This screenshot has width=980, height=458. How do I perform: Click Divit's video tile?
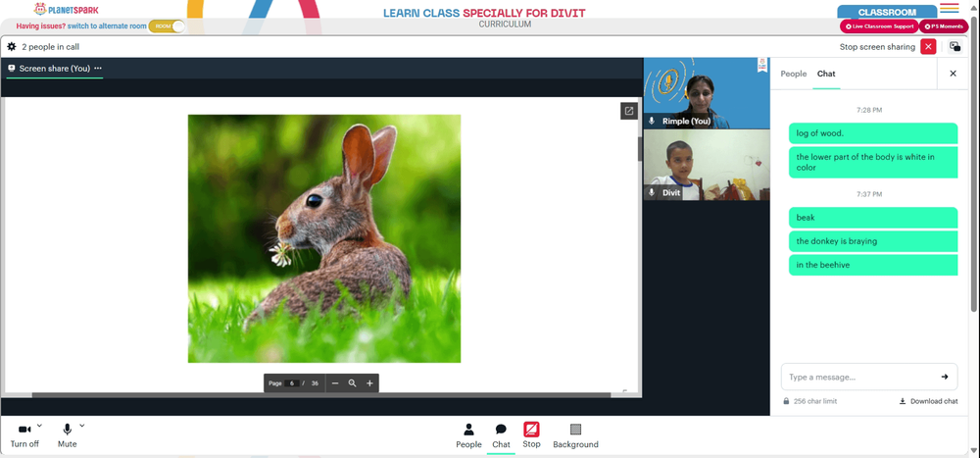707,165
